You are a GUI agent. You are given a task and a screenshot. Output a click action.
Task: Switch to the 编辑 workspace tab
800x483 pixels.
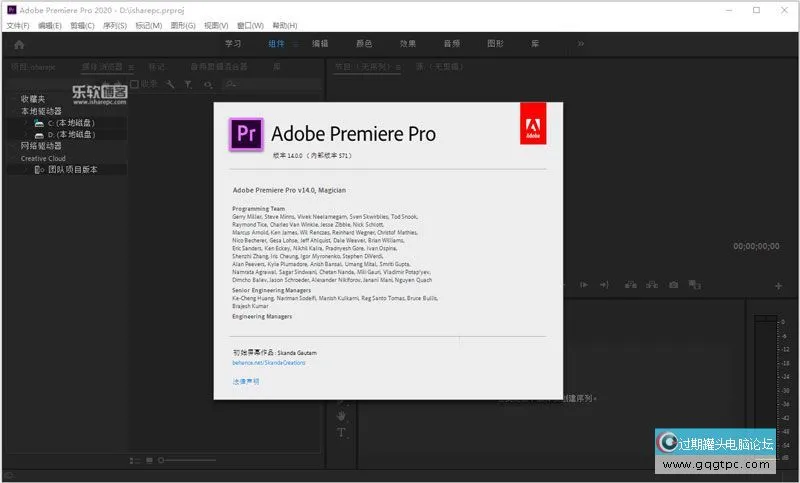pos(320,44)
